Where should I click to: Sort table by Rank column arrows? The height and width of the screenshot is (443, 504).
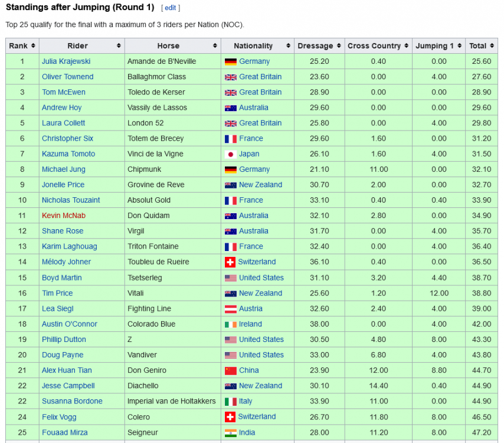(x=33, y=45)
